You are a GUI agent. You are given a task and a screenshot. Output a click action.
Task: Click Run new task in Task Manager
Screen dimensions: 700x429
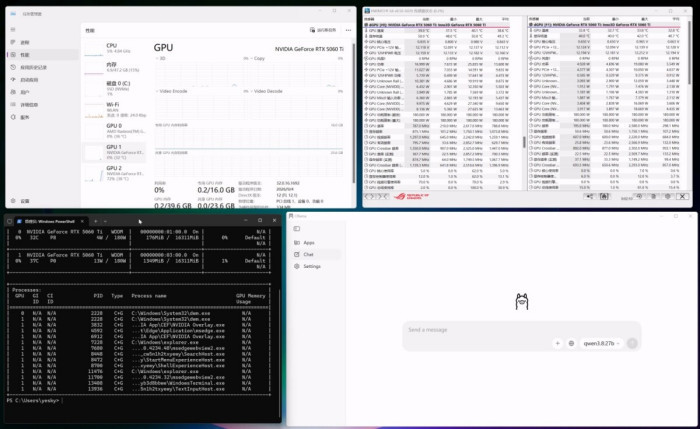pyautogui.click(x=323, y=30)
